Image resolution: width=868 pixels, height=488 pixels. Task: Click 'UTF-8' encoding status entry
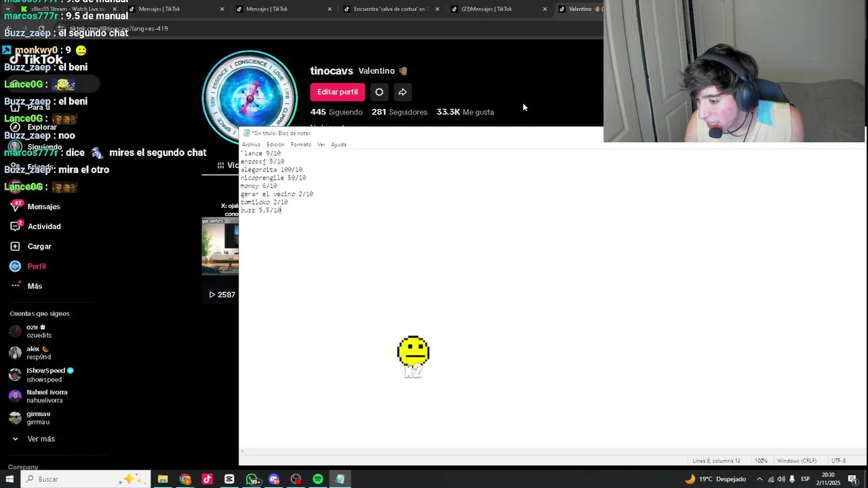tap(839, 461)
